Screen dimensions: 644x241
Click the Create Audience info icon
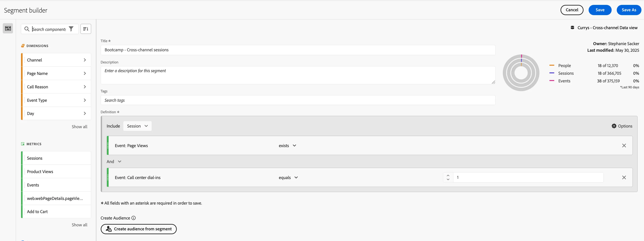134,218
